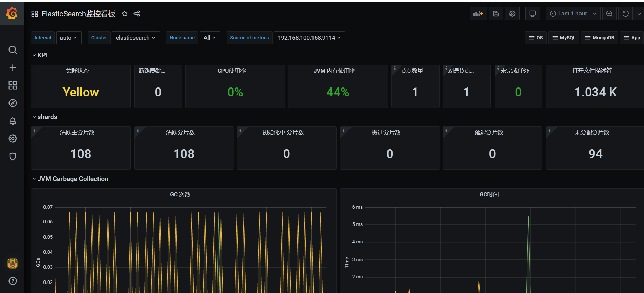Click the Yellow cluster status value
Image resolution: width=644 pixels, height=293 pixels.
81,92
